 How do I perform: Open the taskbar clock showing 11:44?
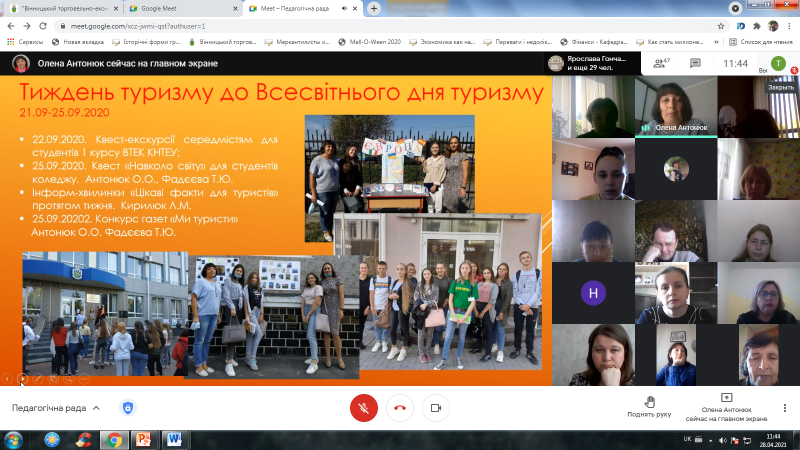[x=773, y=440]
